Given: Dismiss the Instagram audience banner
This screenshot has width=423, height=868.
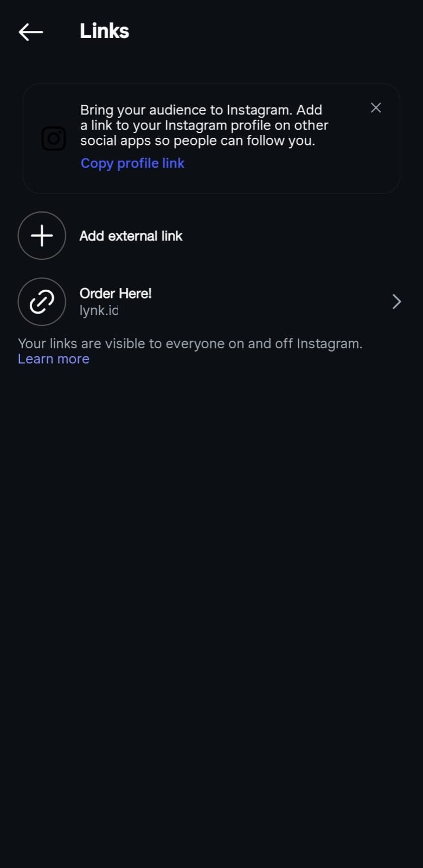Looking at the screenshot, I should point(376,108).
